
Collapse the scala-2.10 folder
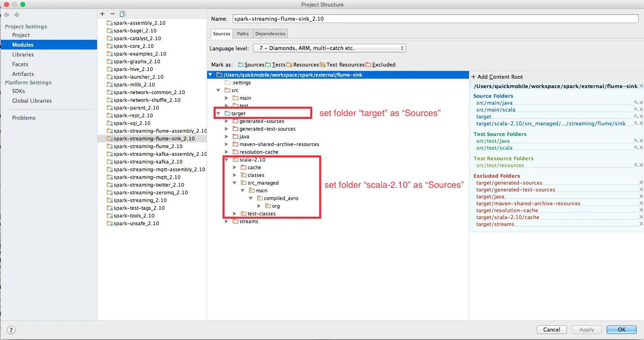click(x=227, y=160)
